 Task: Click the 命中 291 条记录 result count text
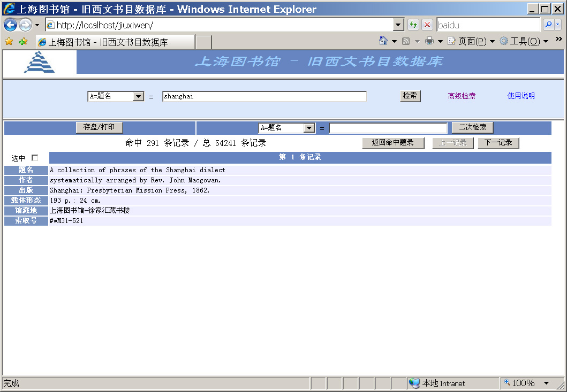(x=157, y=143)
